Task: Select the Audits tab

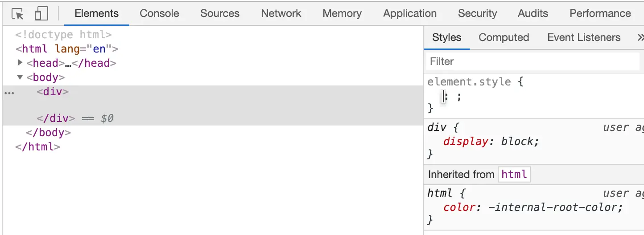Action: point(533,13)
